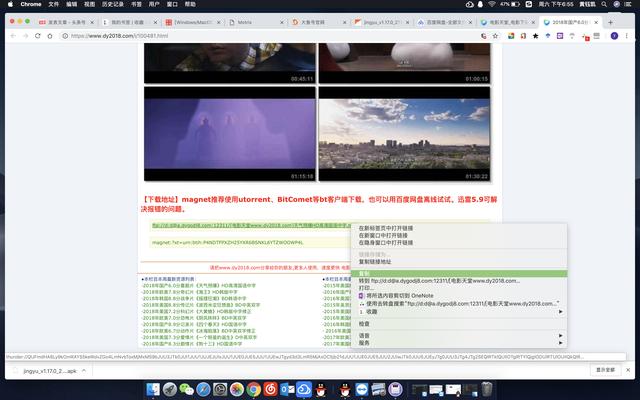Click Chrome's forward arrow
The image size is (640, 400).
[x=25, y=36]
